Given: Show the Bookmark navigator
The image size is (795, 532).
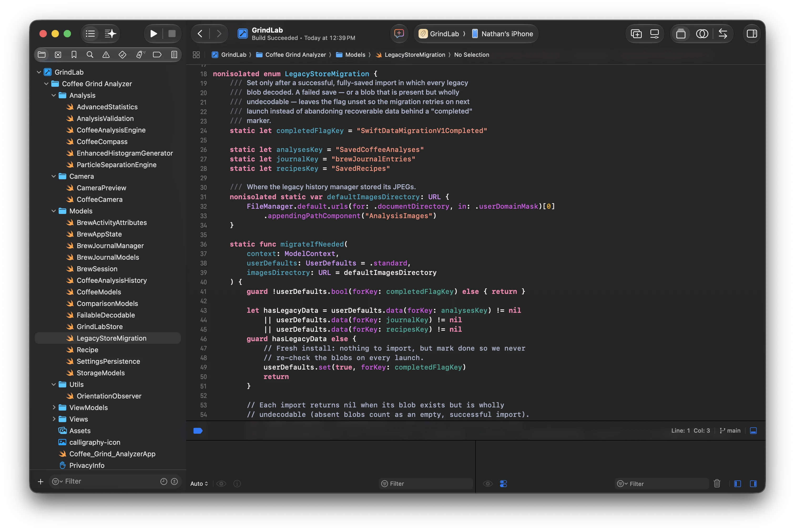Looking at the screenshot, I should 74,55.
